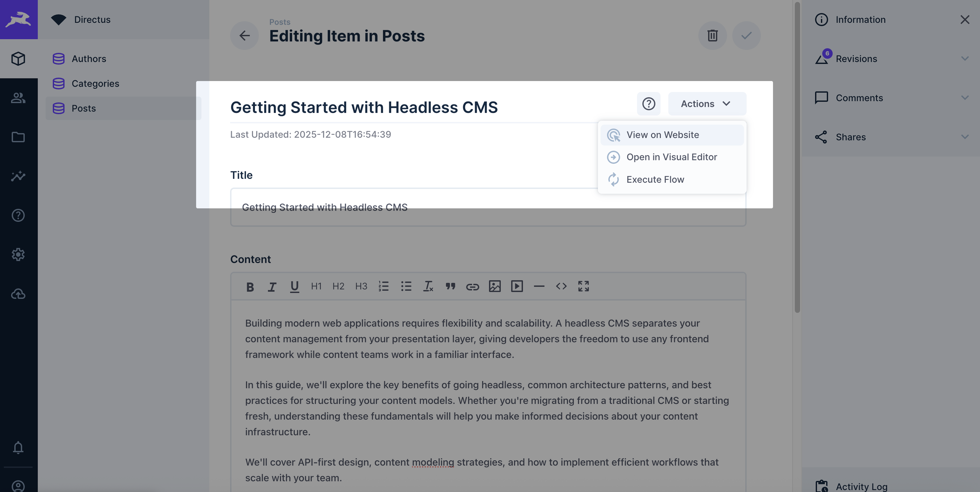The height and width of the screenshot is (492, 980).
Task: Insert a video into the content
Action: click(517, 287)
